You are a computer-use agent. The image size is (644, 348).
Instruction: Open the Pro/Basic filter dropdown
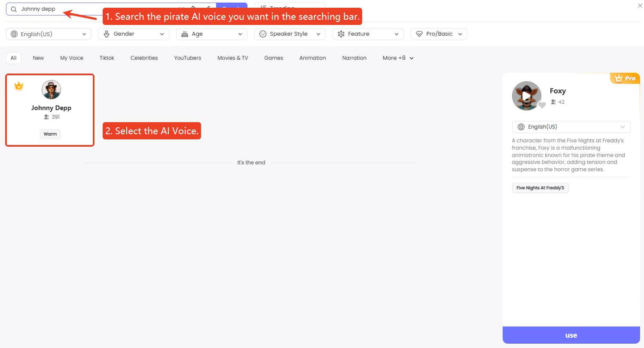[439, 34]
